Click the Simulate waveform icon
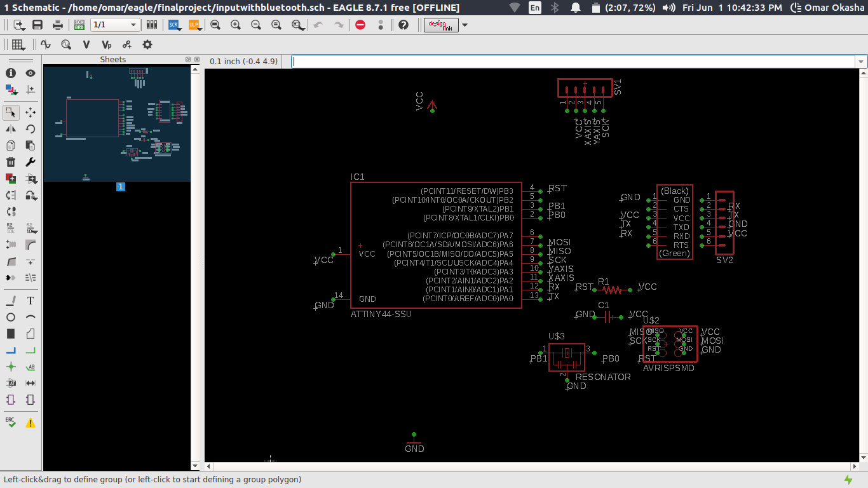Viewport: 868px width, 488px height. point(46,44)
